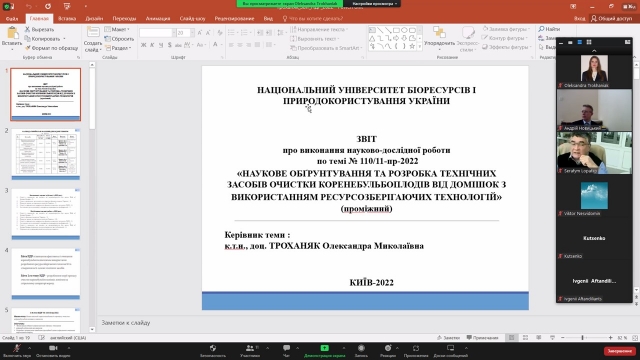This screenshot has width=640, height=360.
Task: Toggle strikethrough abc formatting
Action: (178, 45)
